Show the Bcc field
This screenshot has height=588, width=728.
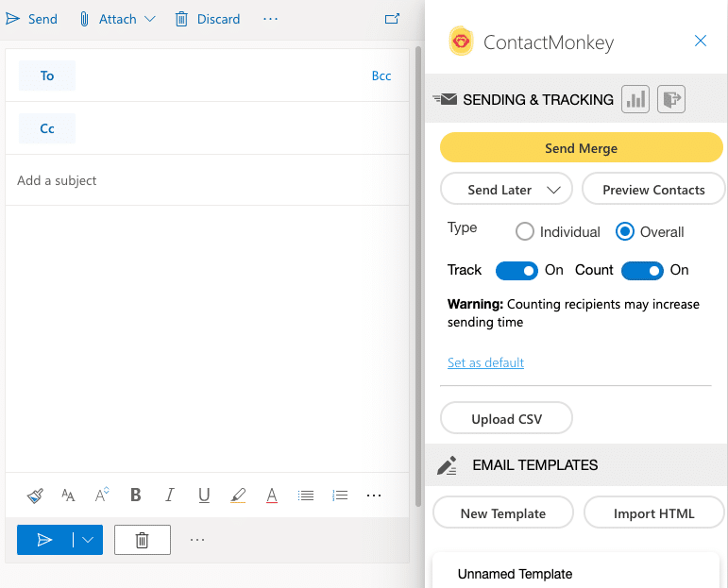(x=381, y=76)
